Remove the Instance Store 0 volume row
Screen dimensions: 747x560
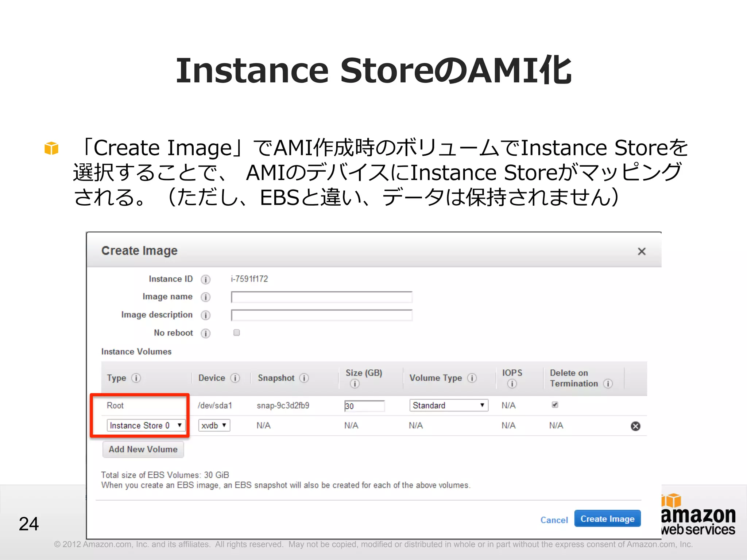[x=635, y=426]
